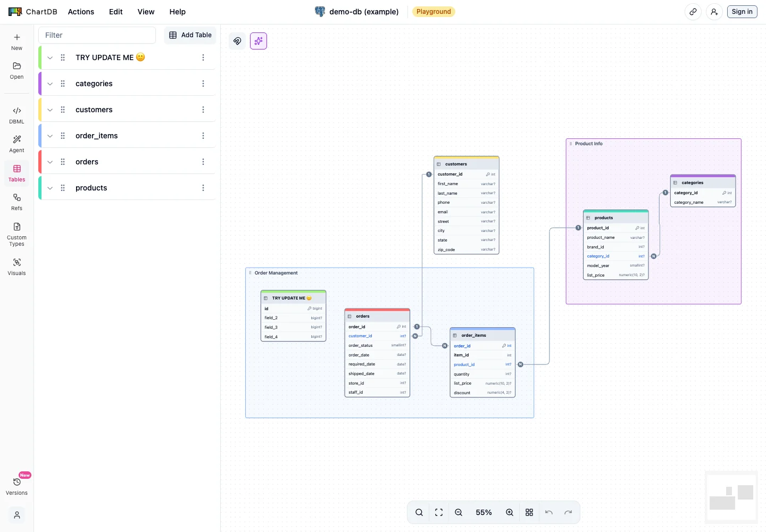Open the View menu

click(146, 12)
